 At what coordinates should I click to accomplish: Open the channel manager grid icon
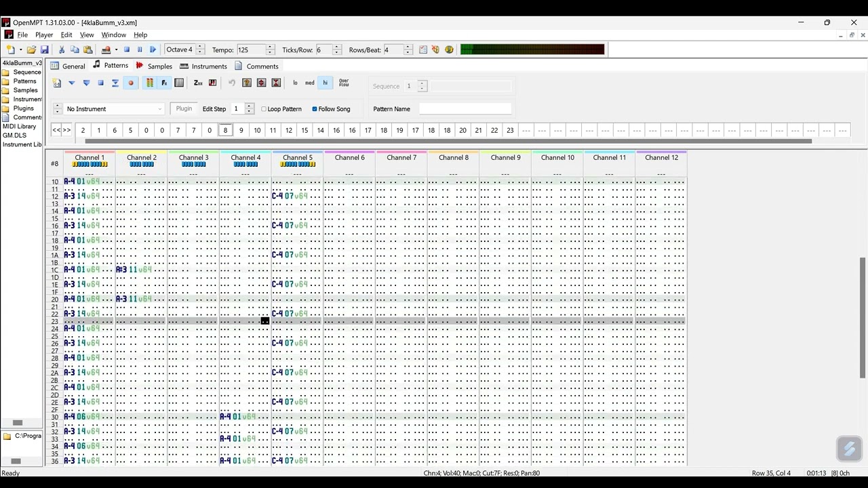click(x=179, y=83)
